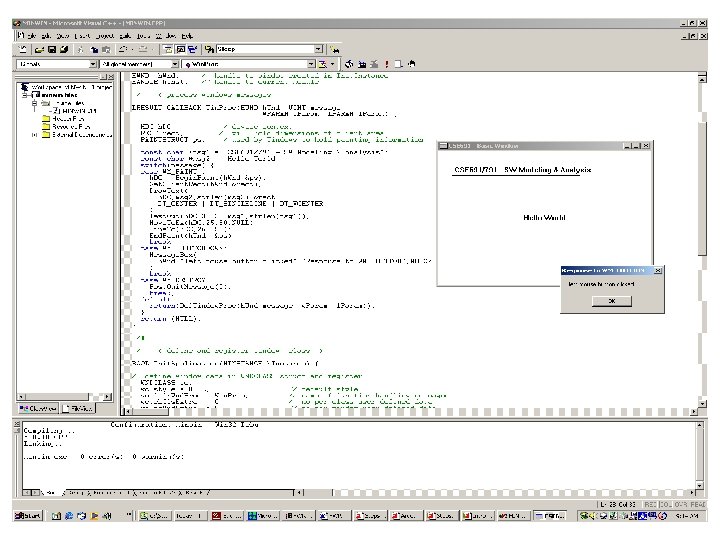Open the WizardBar actions dropdown arrow
This screenshot has width=720, height=540.
(x=332, y=64)
